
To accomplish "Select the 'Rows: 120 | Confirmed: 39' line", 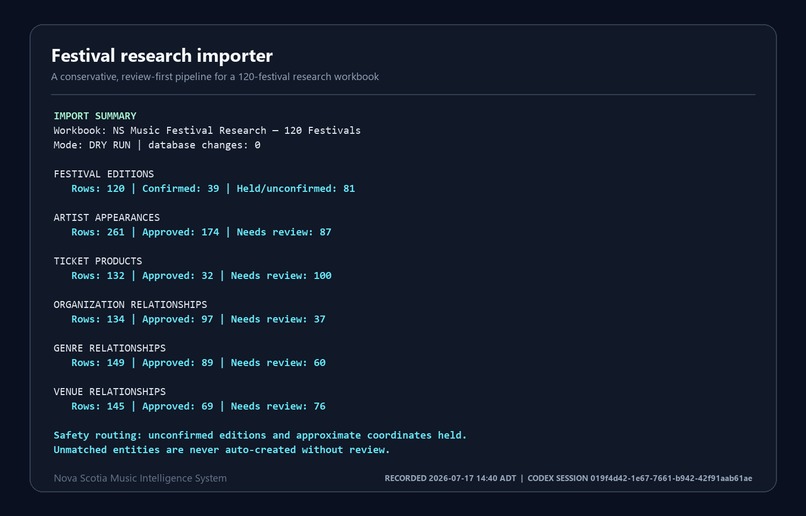I will click(213, 188).
